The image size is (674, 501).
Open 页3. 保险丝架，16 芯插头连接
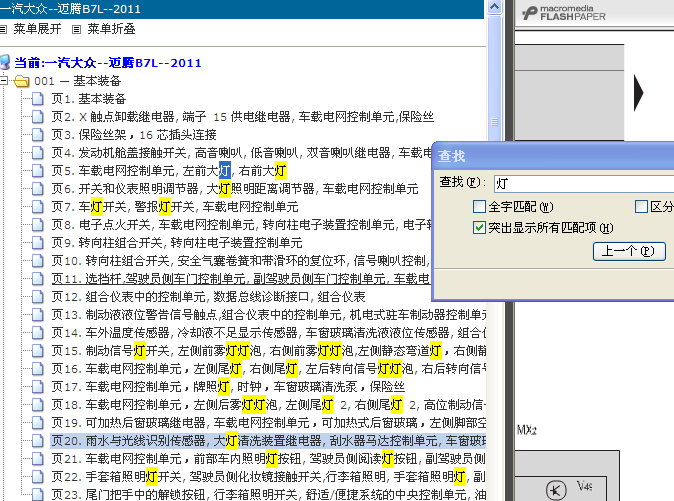[x=134, y=134]
